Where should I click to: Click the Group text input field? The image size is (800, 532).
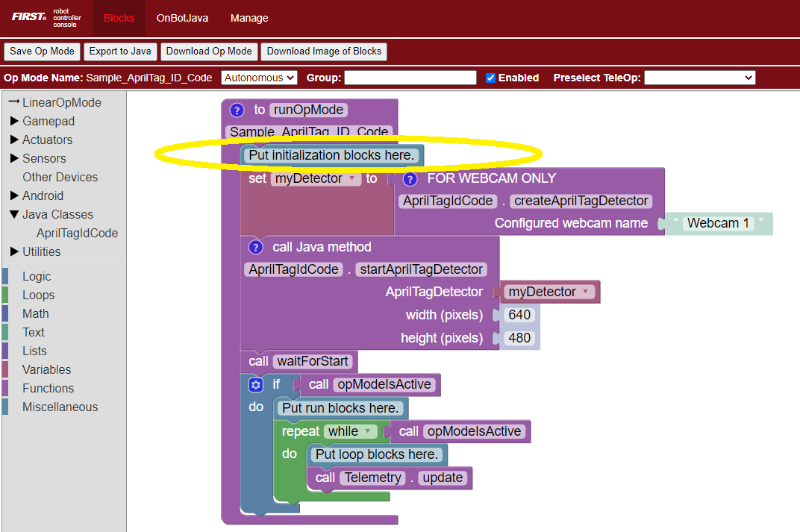pos(410,78)
